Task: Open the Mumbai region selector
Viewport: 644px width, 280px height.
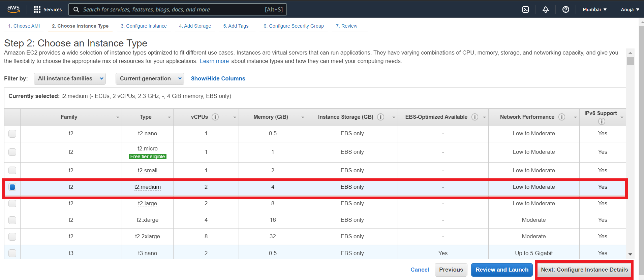Action: 595,9
